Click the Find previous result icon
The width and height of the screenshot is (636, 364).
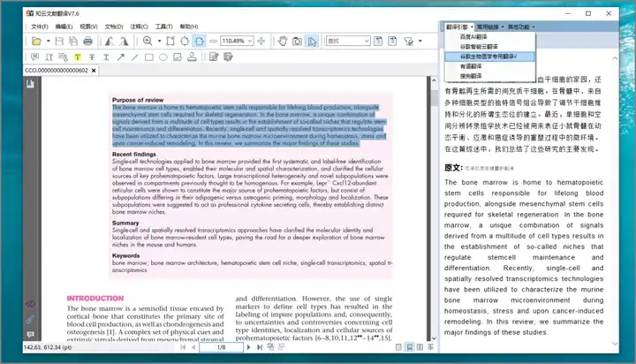point(378,41)
